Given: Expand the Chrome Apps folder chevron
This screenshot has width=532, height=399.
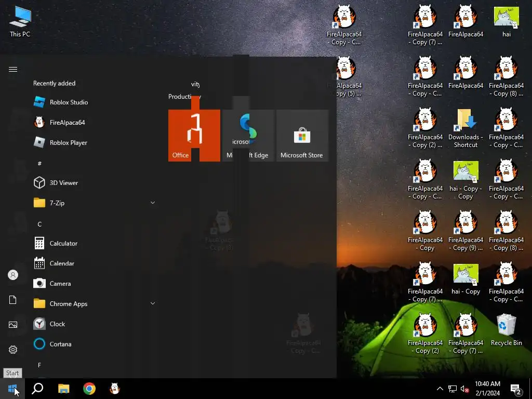Looking at the screenshot, I should pyautogui.click(x=153, y=303).
